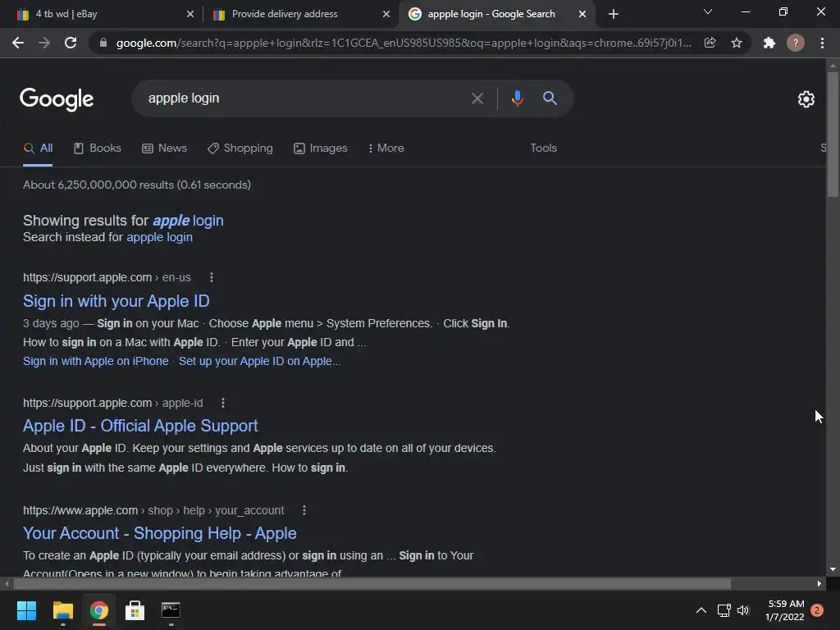Close the 'Provide delivery address' tab
The image size is (840, 630).
click(x=386, y=14)
